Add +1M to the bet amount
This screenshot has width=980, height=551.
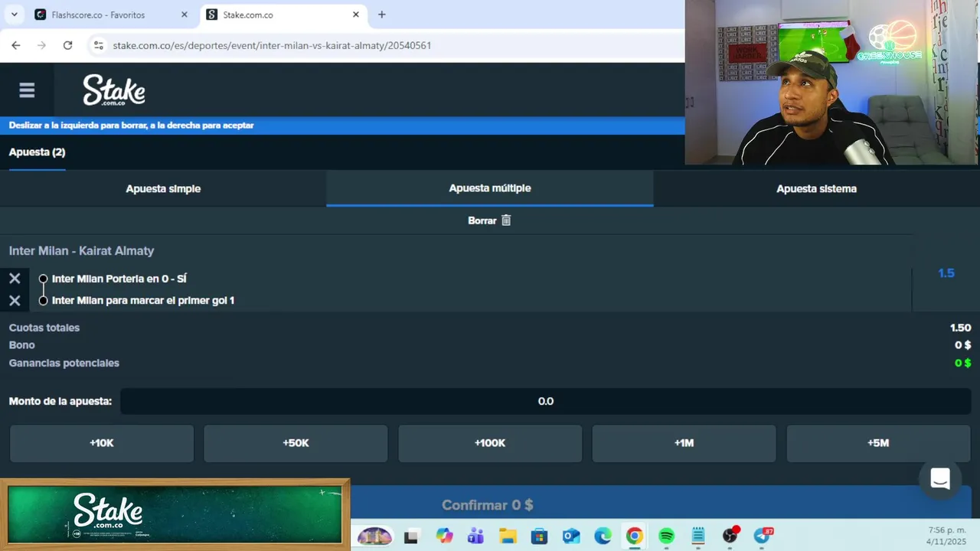684,443
